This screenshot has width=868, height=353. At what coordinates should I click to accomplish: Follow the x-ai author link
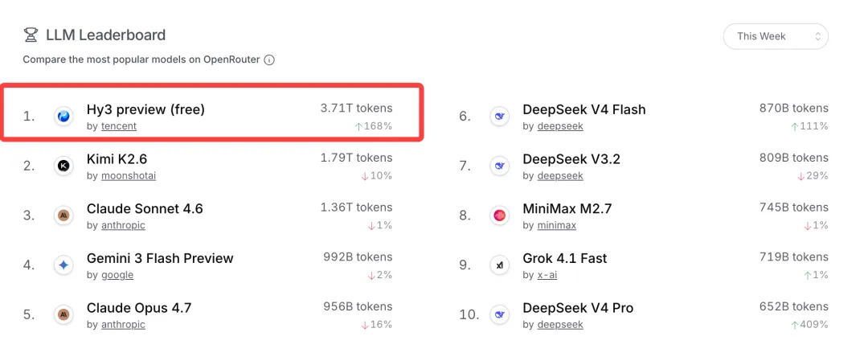(x=547, y=276)
